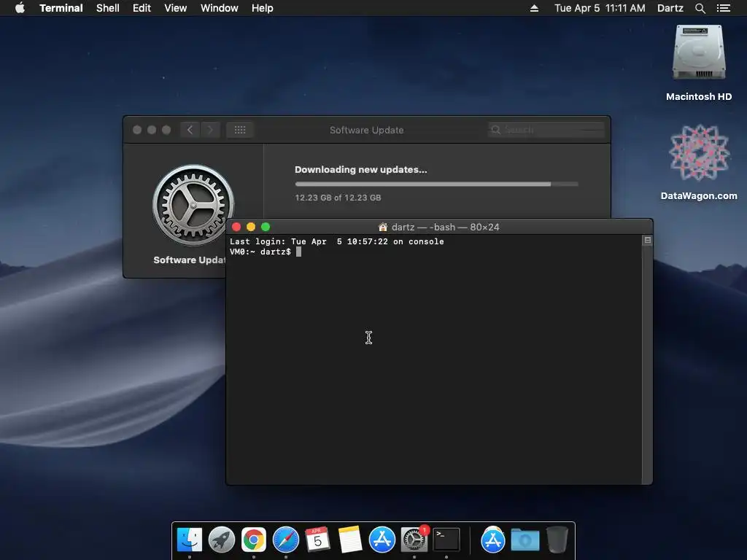This screenshot has height=560, width=747.
Task: Click the 'Last login' line in Terminal
Action: coord(337,241)
